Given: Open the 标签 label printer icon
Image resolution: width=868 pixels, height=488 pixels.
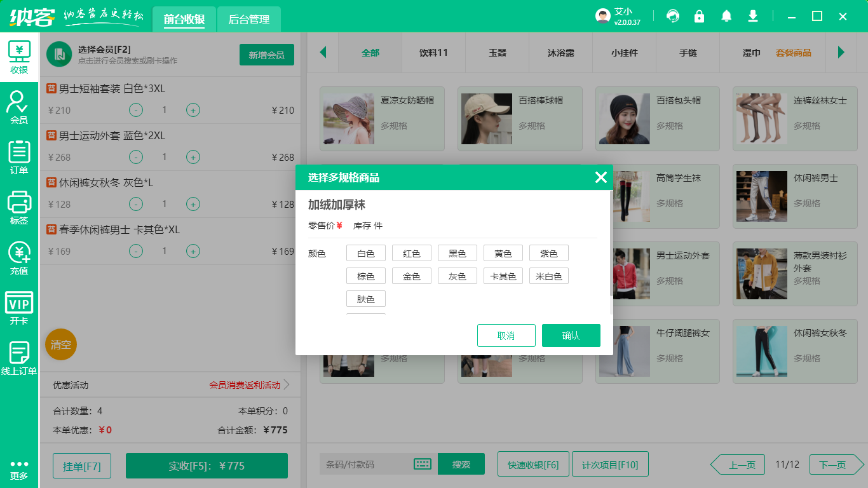Looking at the screenshot, I should point(19,208).
